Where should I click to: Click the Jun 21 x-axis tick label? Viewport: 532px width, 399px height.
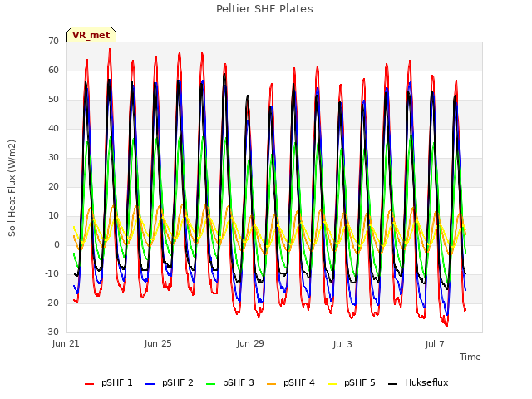(66, 343)
